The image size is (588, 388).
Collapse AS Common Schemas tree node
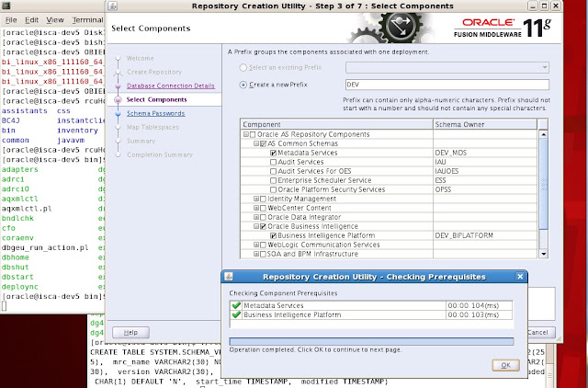pyautogui.click(x=256, y=143)
